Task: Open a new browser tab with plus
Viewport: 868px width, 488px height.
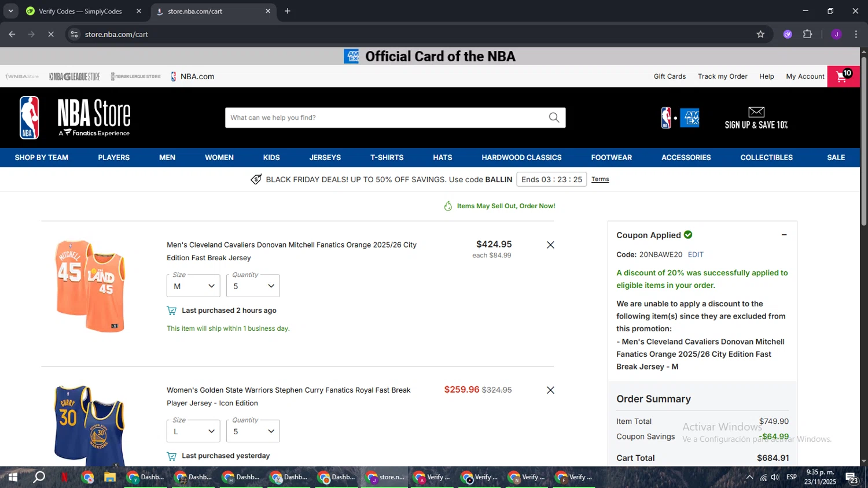Action: pos(288,11)
